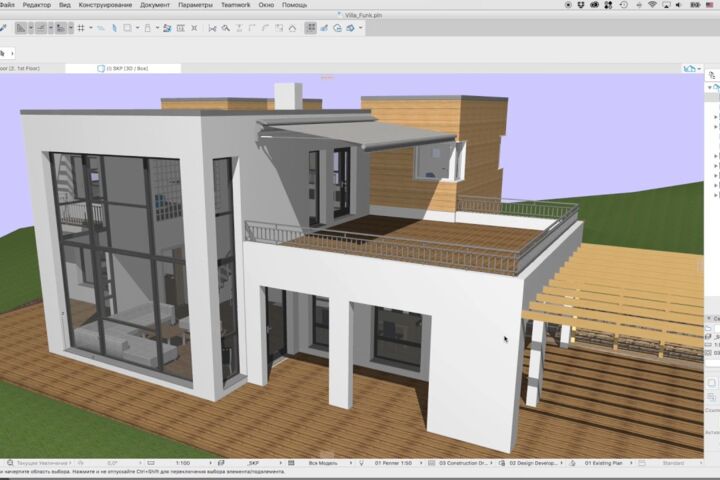Open Time Machine from the menu bar

[x=624, y=5]
